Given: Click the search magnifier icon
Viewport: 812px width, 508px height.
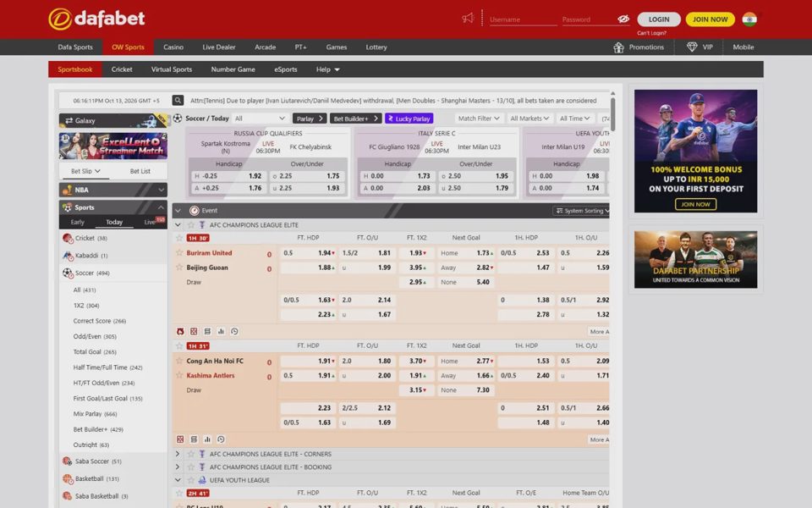Looking at the screenshot, I should (178, 101).
